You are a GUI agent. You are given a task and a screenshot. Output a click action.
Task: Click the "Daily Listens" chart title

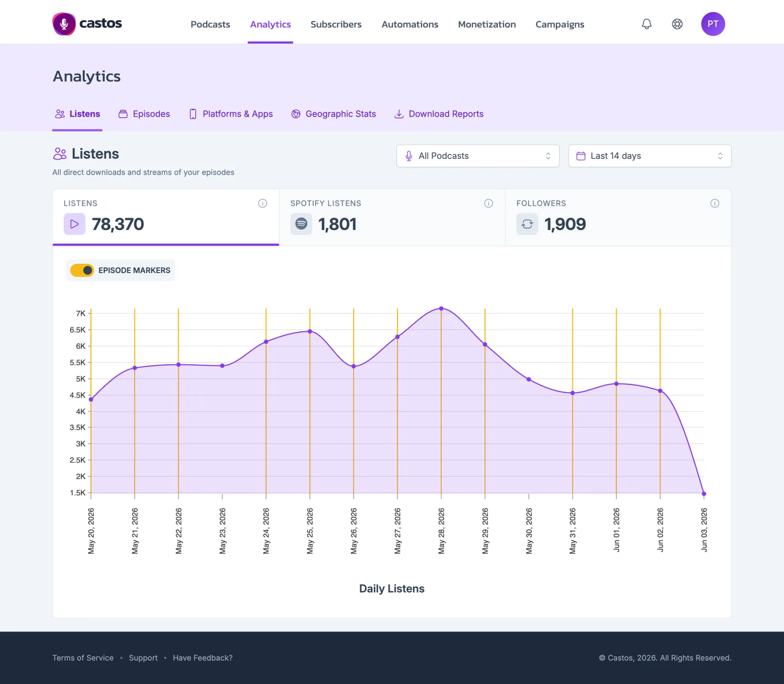(392, 589)
